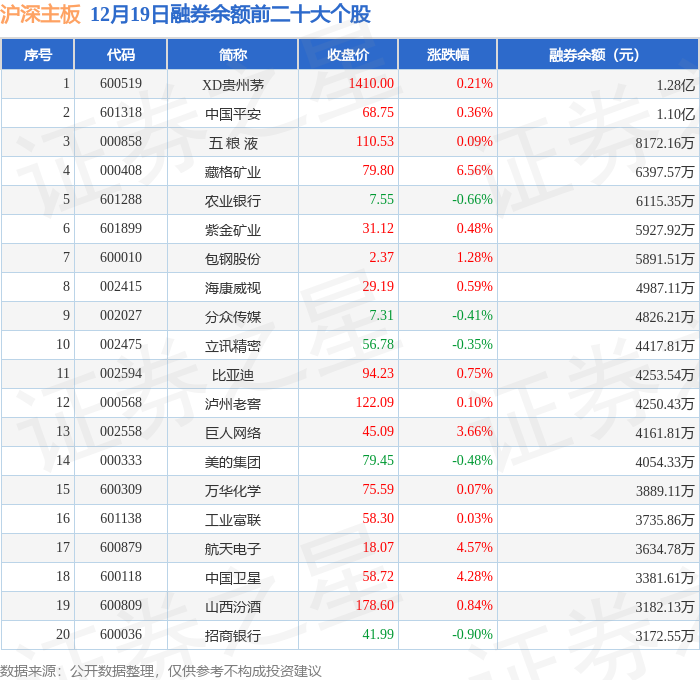This screenshot has height=680, width=700.
Task: Click closing price 56.78
Action: pos(378,345)
